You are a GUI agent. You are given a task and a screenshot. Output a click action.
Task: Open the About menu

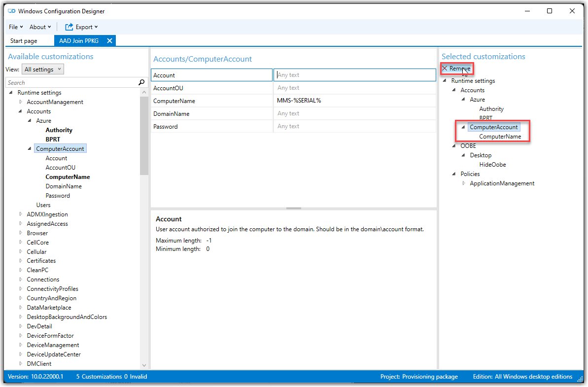(40, 27)
